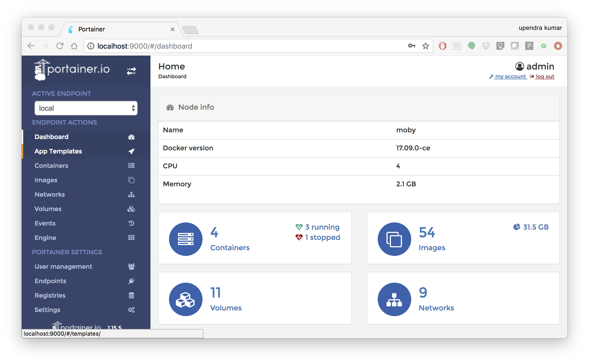Screen dimensions: 589x364
Task: Click the Images round blue tile icon
Action: (394, 239)
